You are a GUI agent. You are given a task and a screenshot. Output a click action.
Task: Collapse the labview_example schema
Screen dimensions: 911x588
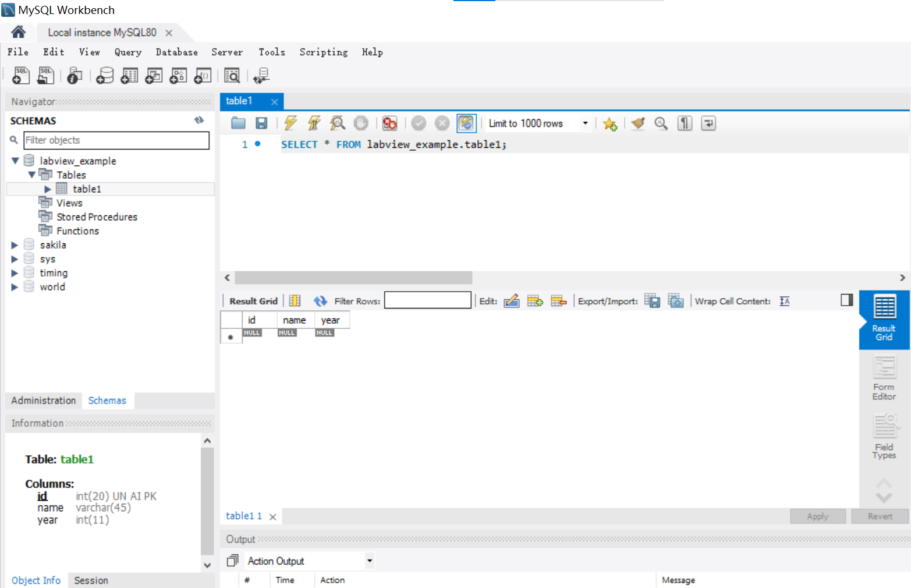(x=14, y=161)
